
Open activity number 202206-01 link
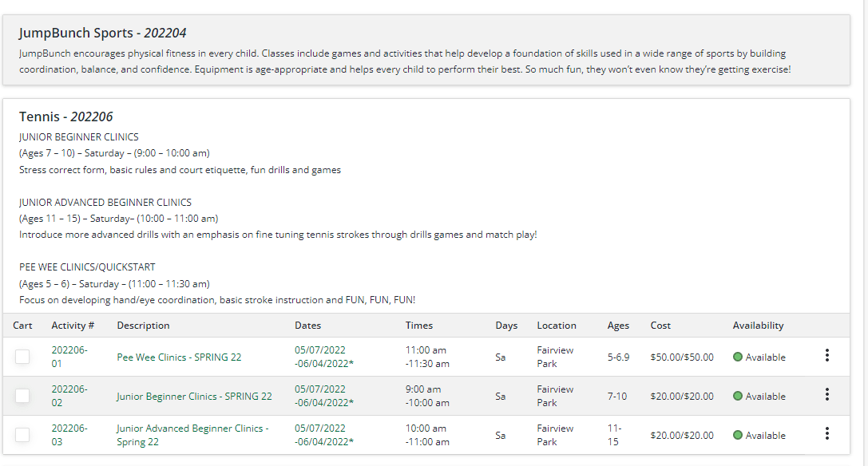(69, 357)
